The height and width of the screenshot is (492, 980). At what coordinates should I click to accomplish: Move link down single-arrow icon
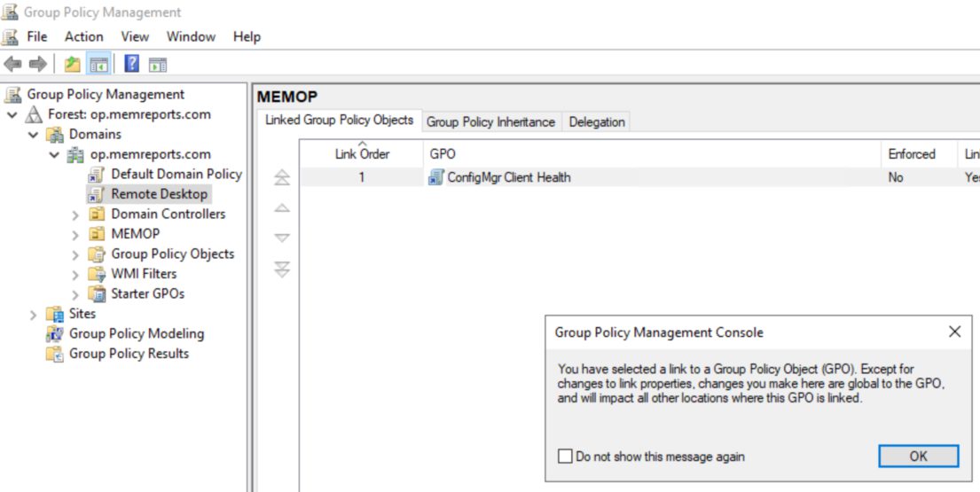282,238
